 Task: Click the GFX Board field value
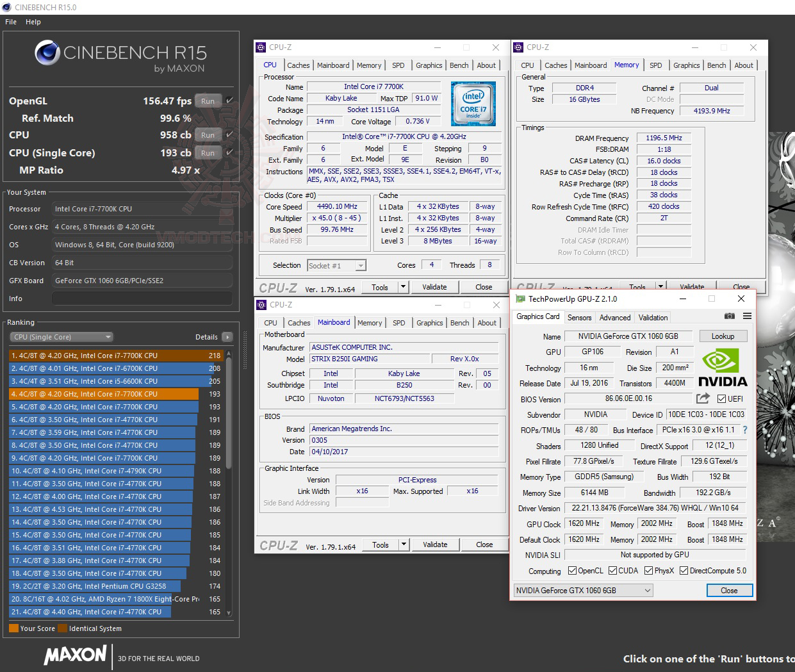142,281
